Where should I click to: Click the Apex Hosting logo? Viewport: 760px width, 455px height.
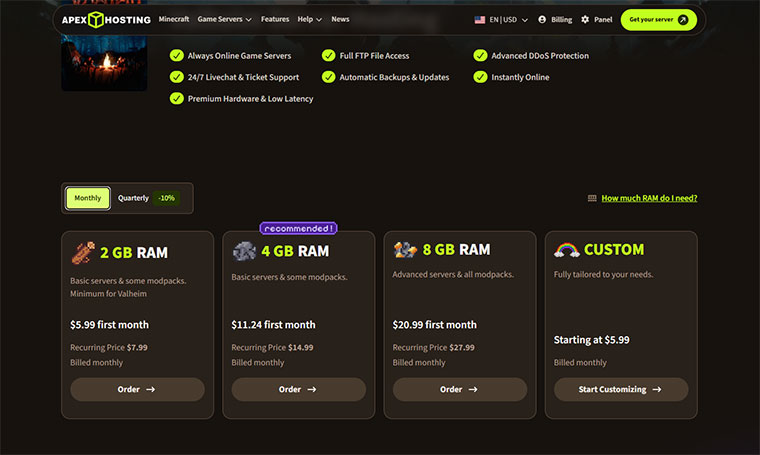click(106, 20)
